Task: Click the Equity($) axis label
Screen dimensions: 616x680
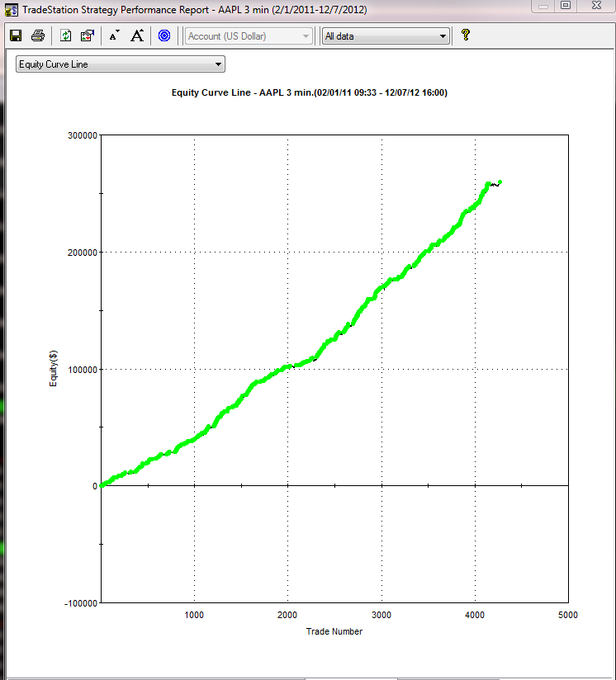Action: point(54,368)
